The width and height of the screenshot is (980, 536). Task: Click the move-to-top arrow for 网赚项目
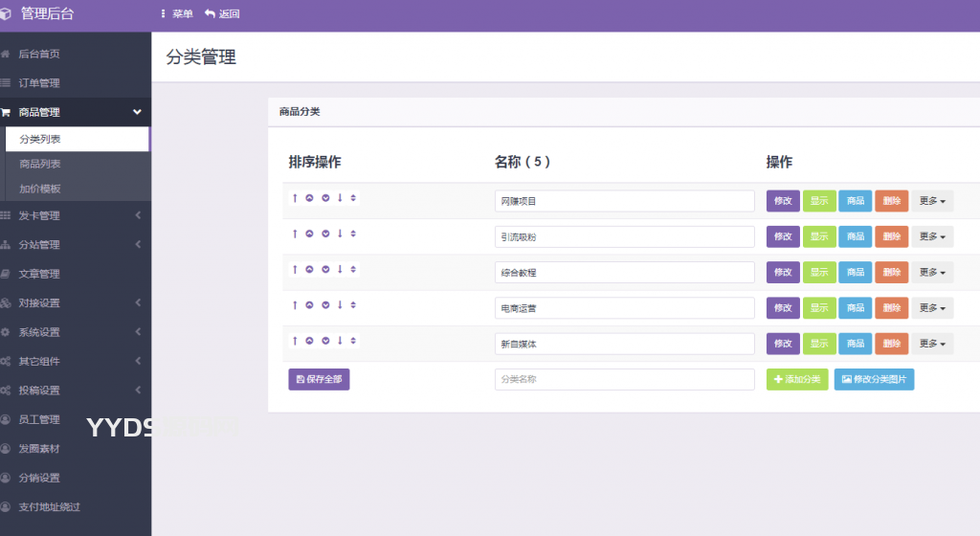pos(295,198)
